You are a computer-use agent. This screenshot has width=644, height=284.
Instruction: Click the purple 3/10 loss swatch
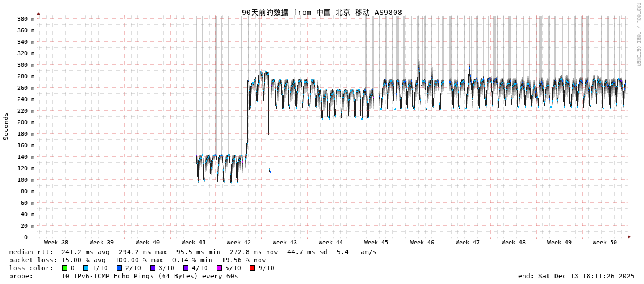pyautogui.click(x=152, y=268)
